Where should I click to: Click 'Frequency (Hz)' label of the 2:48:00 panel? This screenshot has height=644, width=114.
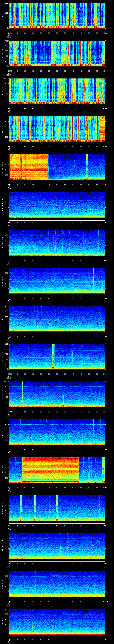(x=3, y=167)
